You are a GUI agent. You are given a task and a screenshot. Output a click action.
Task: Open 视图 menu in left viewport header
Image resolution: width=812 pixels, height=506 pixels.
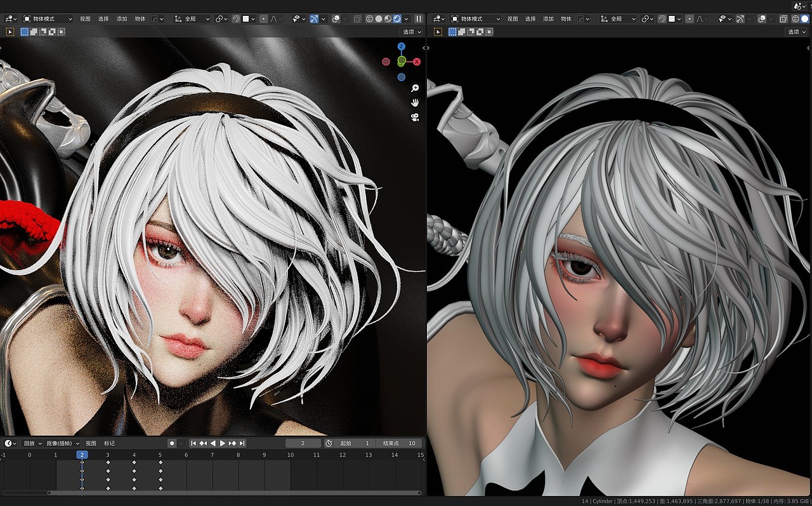85,19
